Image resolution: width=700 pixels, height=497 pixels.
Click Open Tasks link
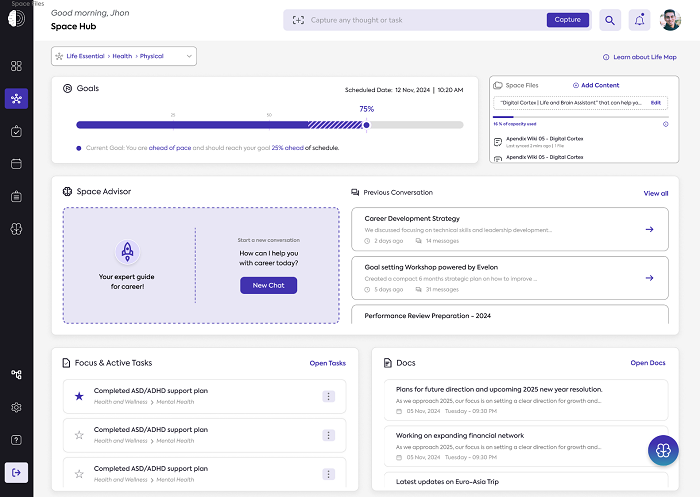tap(328, 363)
